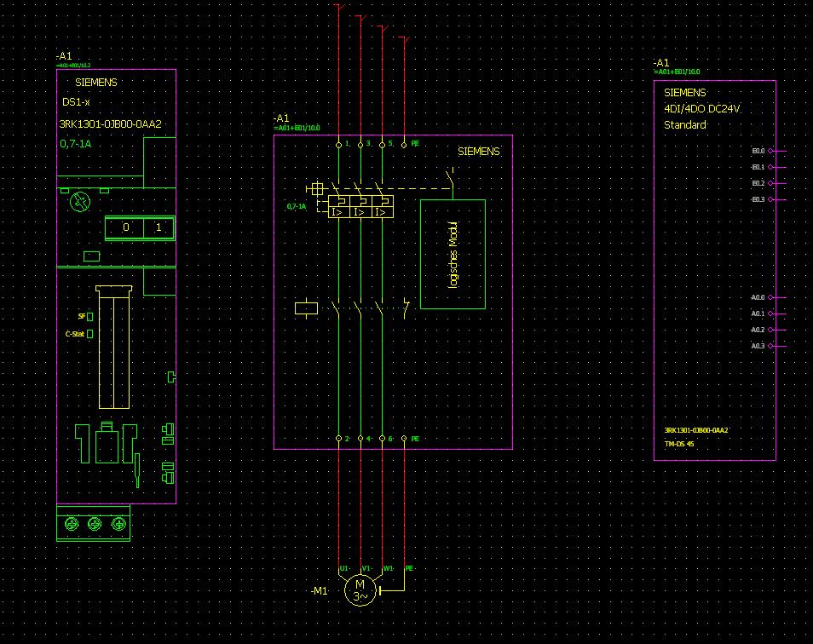Image resolution: width=813 pixels, height=644 pixels.
Task: Select the M 3~ motor symbol
Action: [x=360, y=590]
